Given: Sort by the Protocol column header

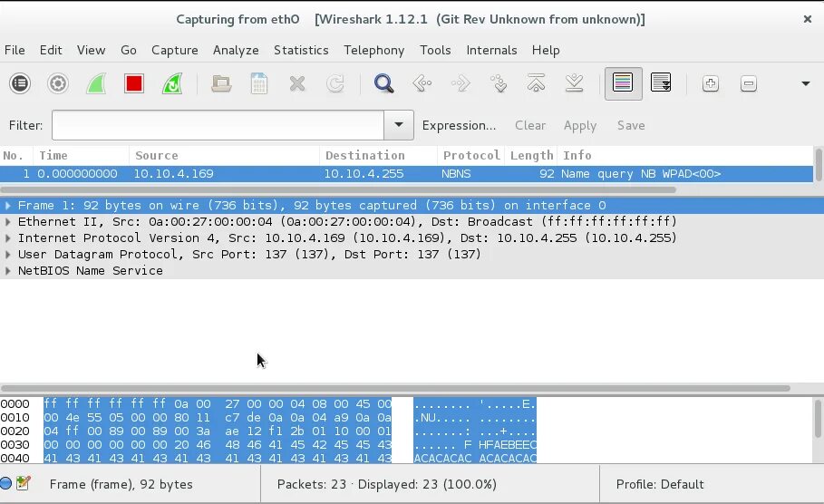Looking at the screenshot, I should pyautogui.click(x=471, y=156).
